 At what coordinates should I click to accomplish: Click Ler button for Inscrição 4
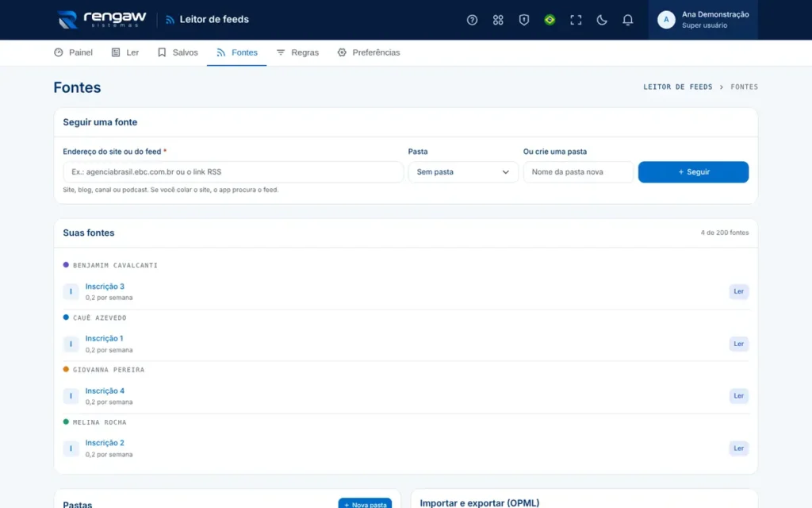[x=738, y=396]
